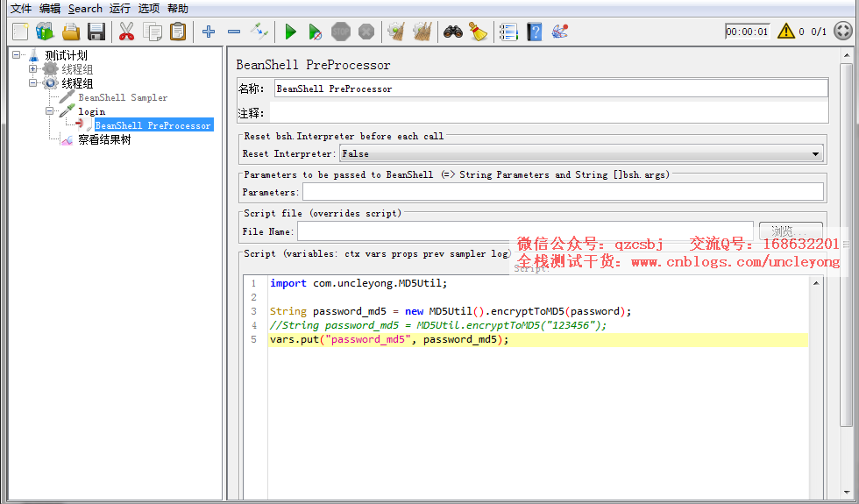Click the Shutdown test icon

(x=366, y=32)
